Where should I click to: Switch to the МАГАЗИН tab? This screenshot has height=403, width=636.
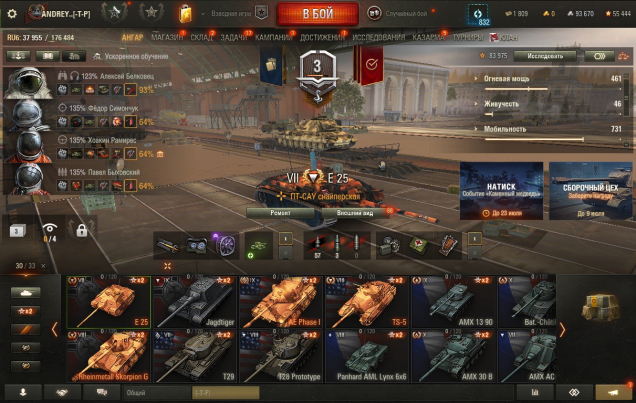click(x=167, y=37)
